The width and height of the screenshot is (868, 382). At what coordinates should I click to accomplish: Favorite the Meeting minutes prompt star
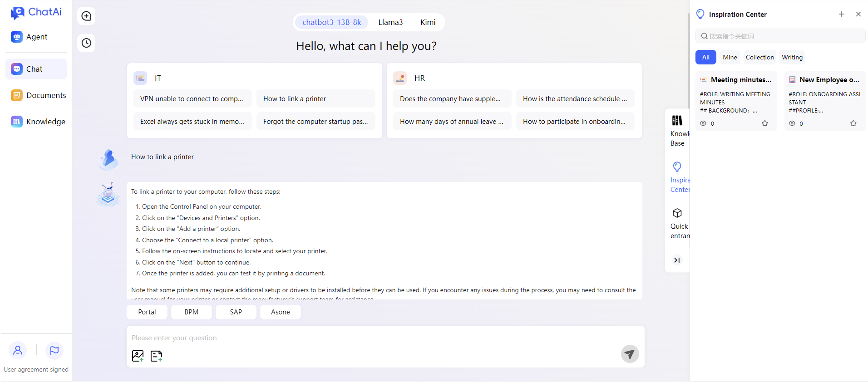[765, 123]
